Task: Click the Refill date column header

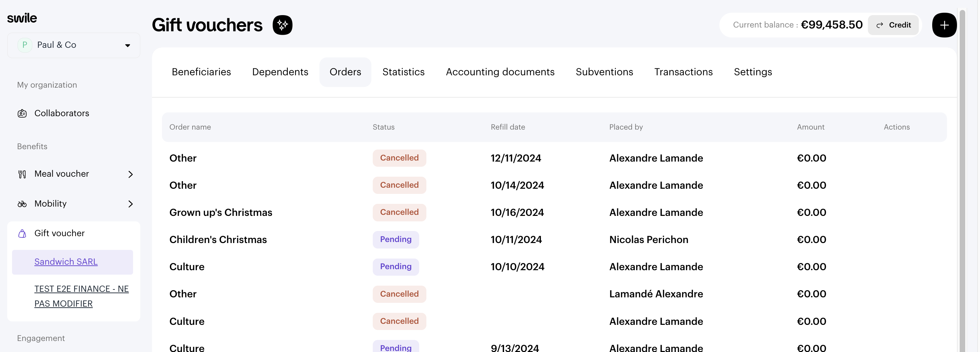Action: (x=508, y=127)
